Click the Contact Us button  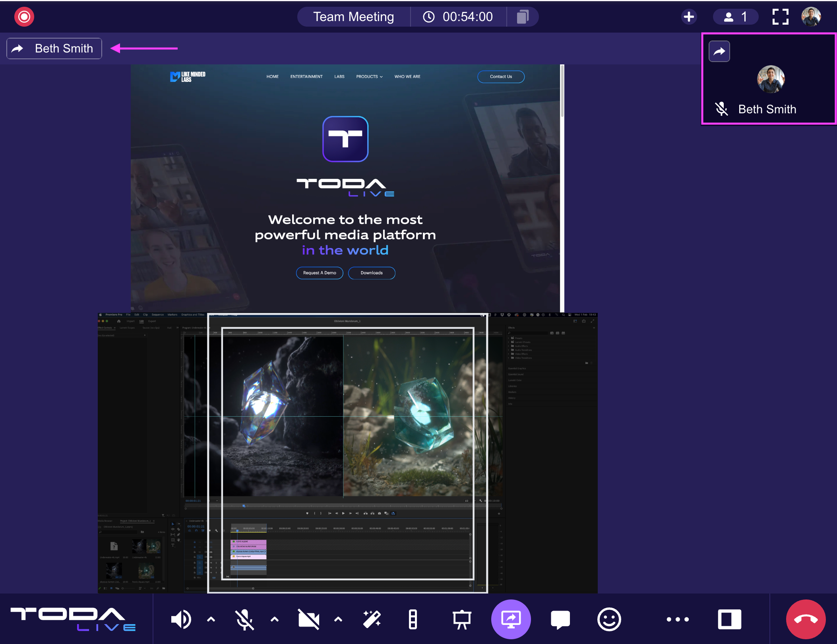(500, 77)
